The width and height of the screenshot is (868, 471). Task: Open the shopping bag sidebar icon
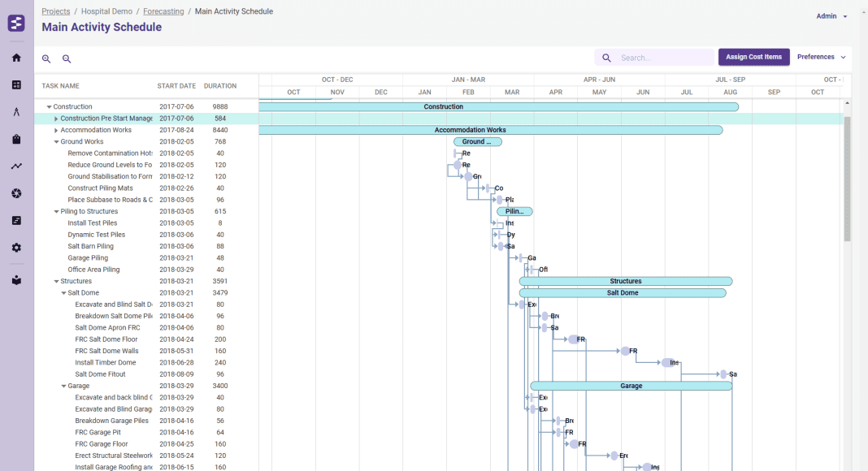(x=16, y=139)
